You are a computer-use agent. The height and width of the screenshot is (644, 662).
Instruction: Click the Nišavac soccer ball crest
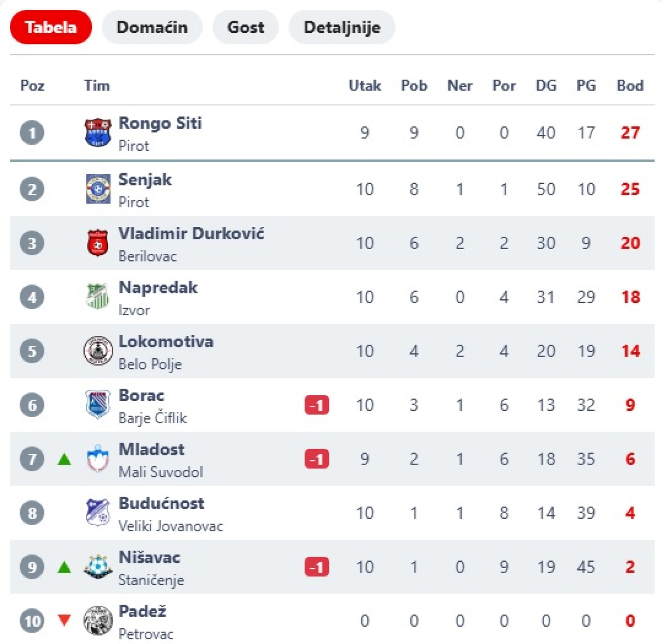[x=98, y=566]
